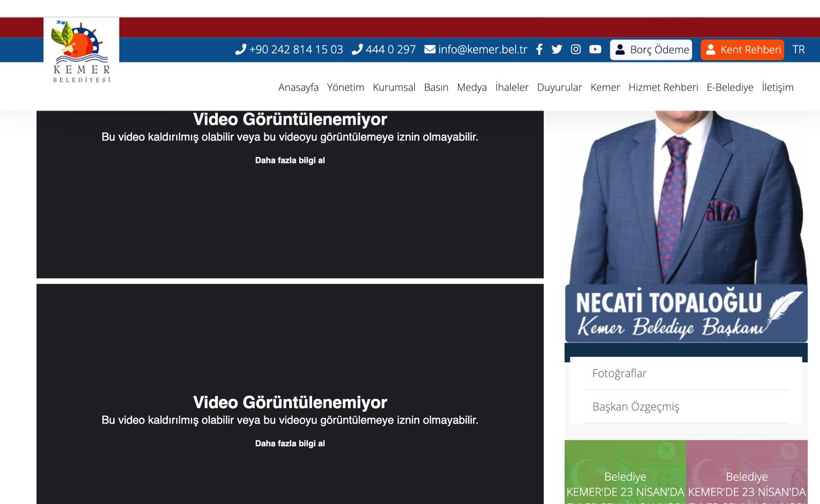Open the YouTube channel icon
The width and height of the screenshot is (820, 504).
(594, 50)
